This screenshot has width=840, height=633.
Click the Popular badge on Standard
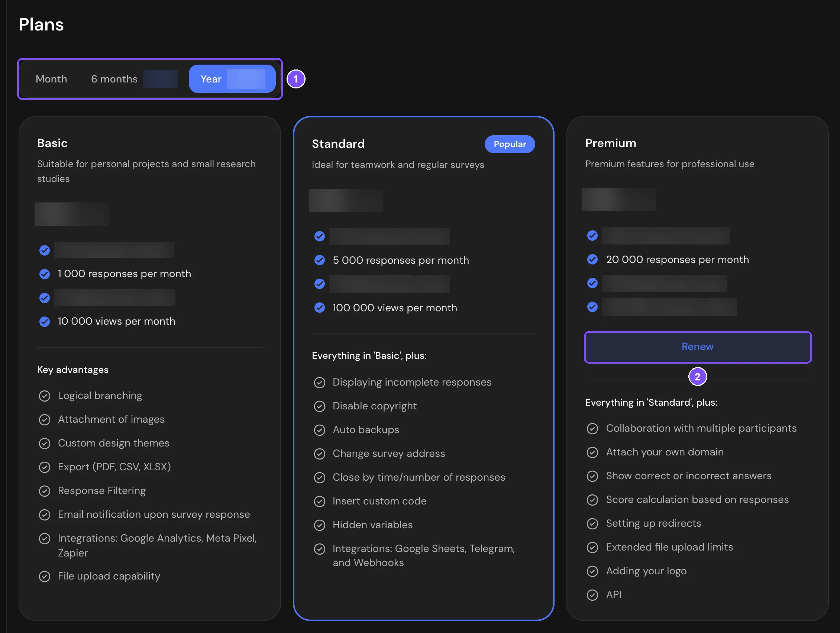pos(510,144)
